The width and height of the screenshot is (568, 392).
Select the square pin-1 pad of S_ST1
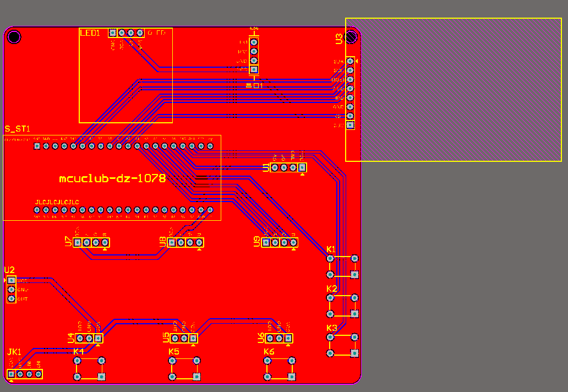coord(36,146)
